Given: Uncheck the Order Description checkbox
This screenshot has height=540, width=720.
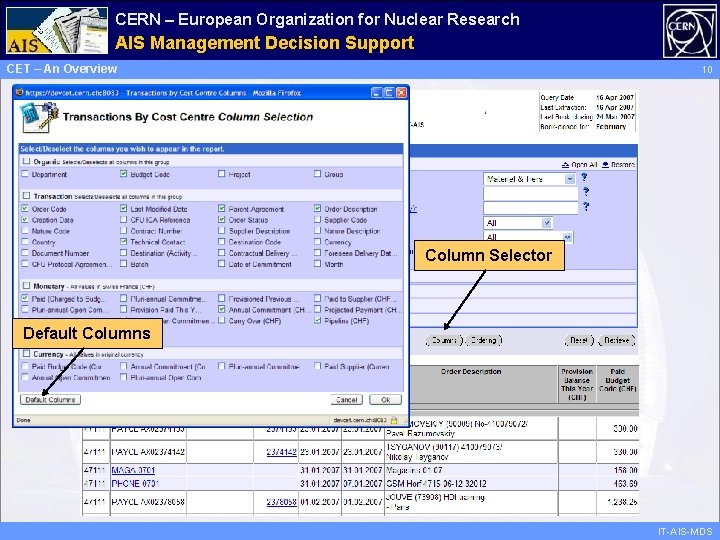Looking at the screenshot, I should 317,208.
